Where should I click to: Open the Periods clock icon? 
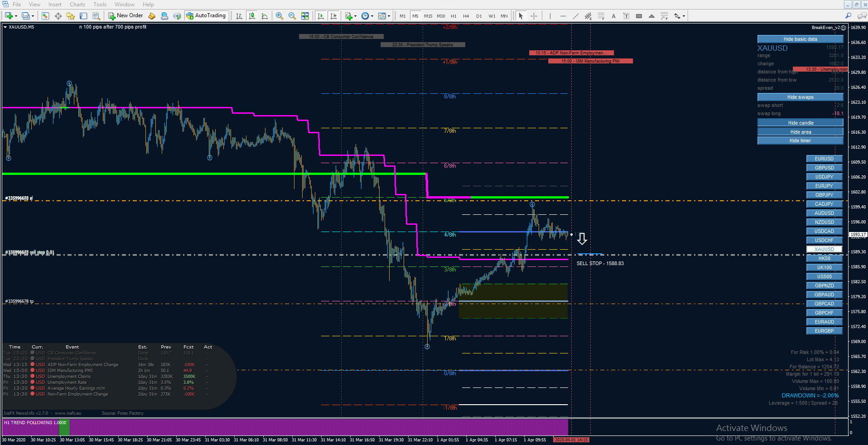[x=365, y=16]
